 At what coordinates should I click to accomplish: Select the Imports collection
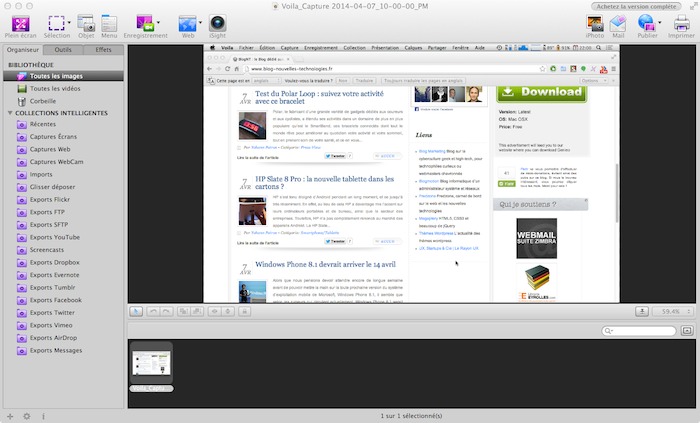click(63, 174)
